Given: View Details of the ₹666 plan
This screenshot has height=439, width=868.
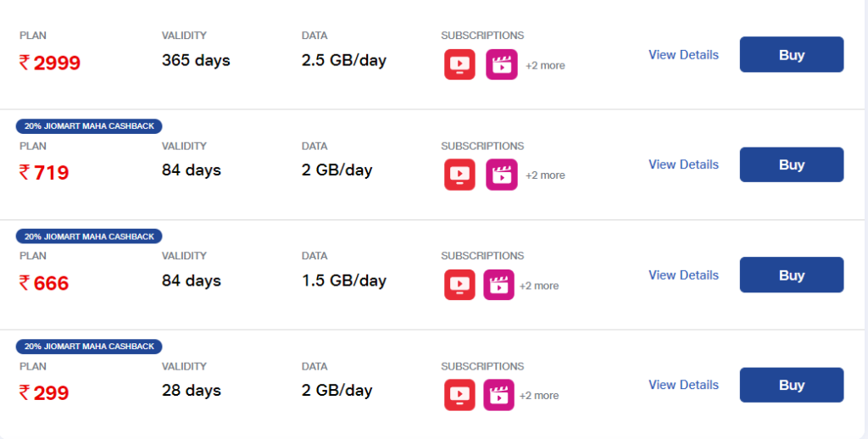Looking at the screenshot, I should [683, 275].
